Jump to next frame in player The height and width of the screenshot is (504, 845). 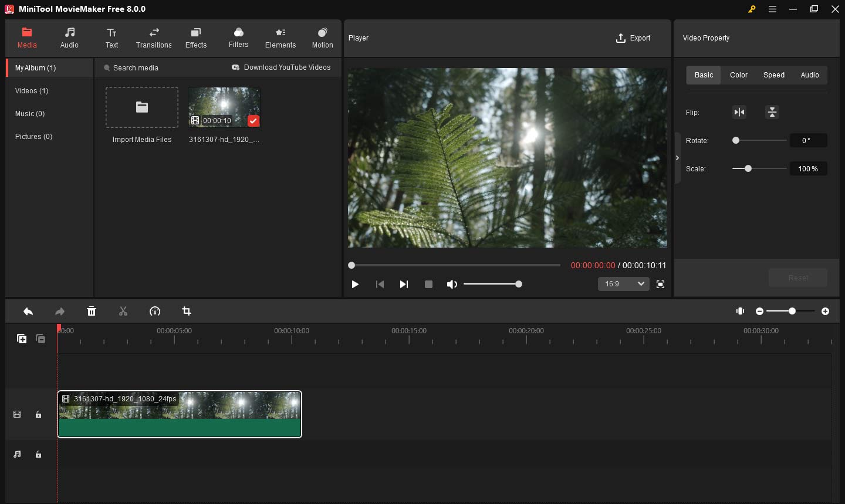(404, 284)
